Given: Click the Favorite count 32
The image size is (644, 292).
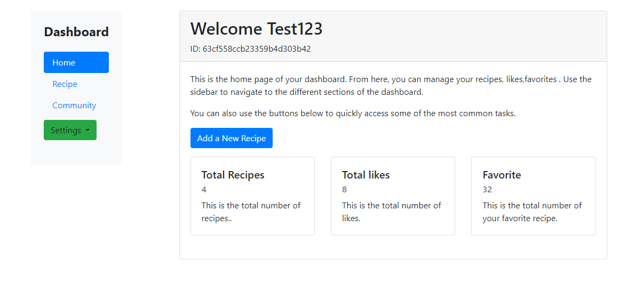Looking at the screenshot, I should point(487,190).
